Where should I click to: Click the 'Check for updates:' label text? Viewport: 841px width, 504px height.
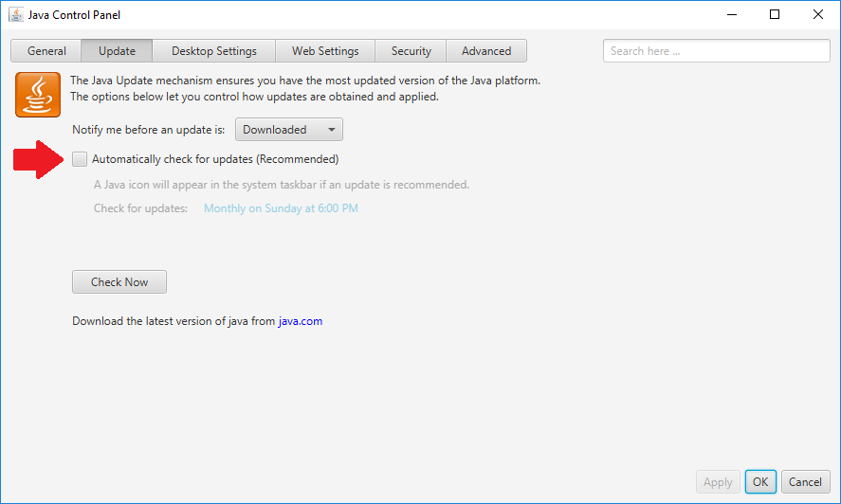140,208
